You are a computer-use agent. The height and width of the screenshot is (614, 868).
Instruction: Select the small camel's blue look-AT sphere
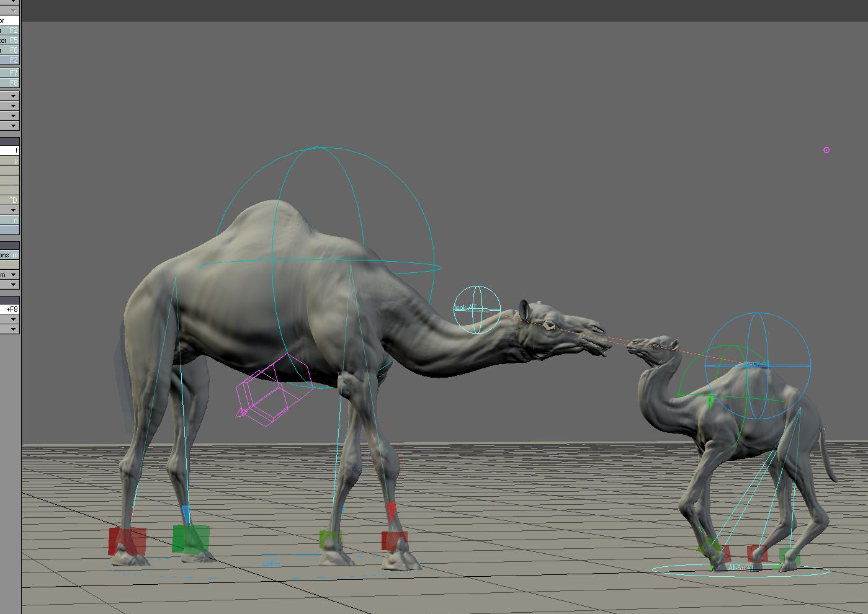[x=757, y=366]
